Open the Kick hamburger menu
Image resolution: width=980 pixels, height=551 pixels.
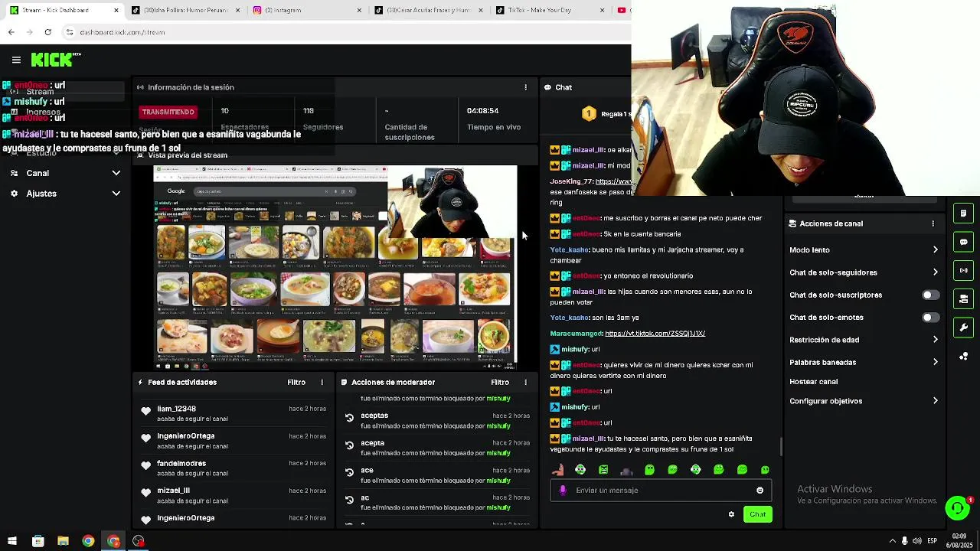click(x=16, y=60)
